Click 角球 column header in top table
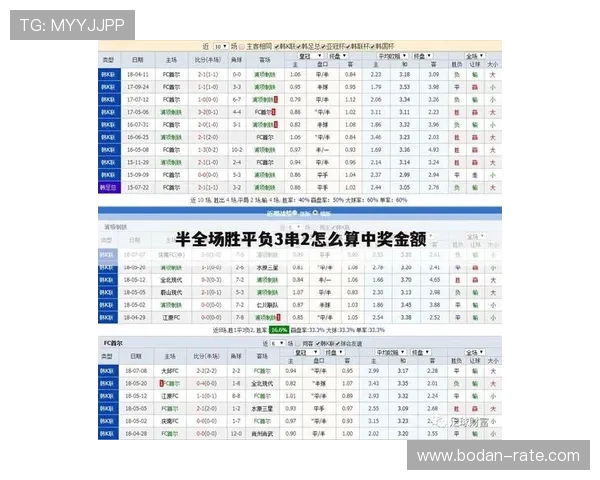The image size is (600, 480). pyautogui.click(x=237, y=60)
